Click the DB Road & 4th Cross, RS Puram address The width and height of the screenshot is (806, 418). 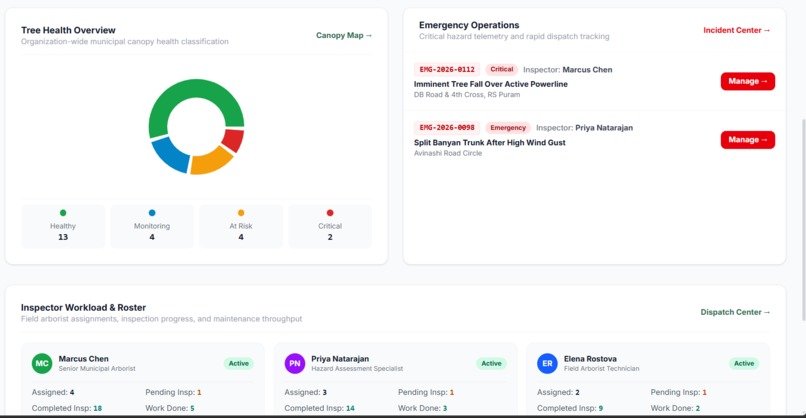(x=467, y=95)
